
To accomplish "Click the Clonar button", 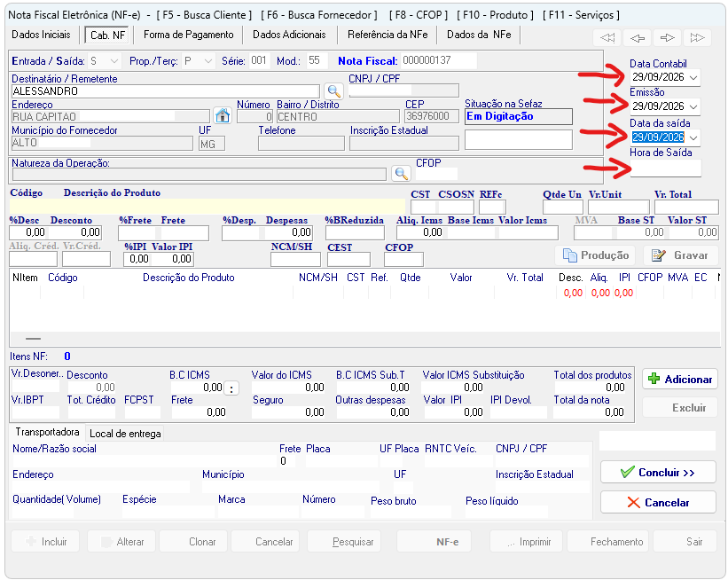I will 193,542.
